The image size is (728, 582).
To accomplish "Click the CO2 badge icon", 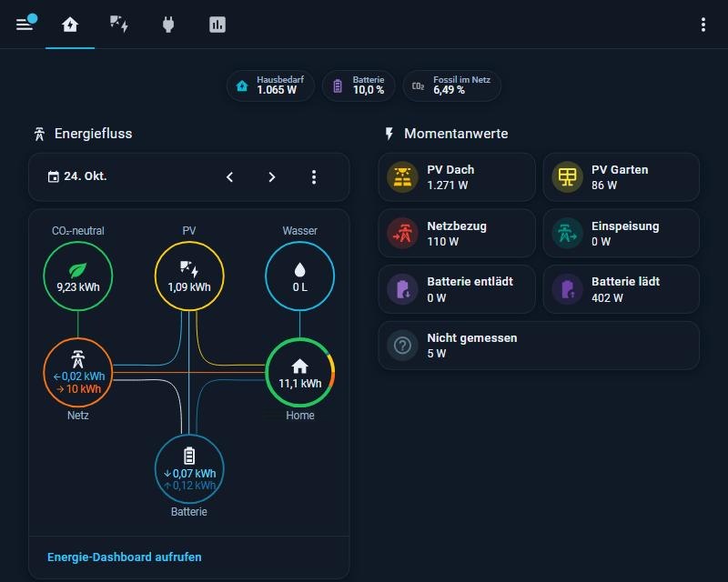I will click(x=418, y=85).
